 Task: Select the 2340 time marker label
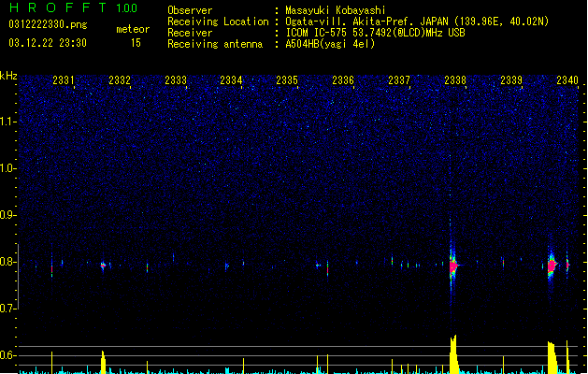point(567,80)
